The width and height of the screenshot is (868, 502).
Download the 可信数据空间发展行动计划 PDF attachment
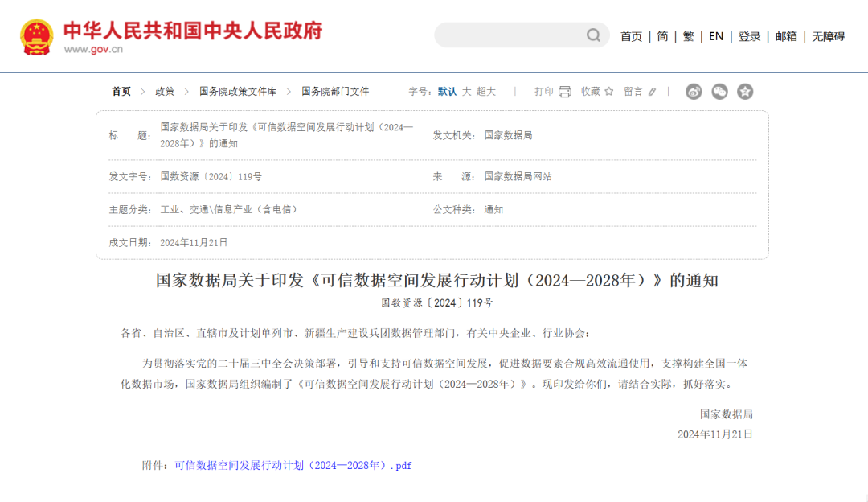tap(293, 465)
